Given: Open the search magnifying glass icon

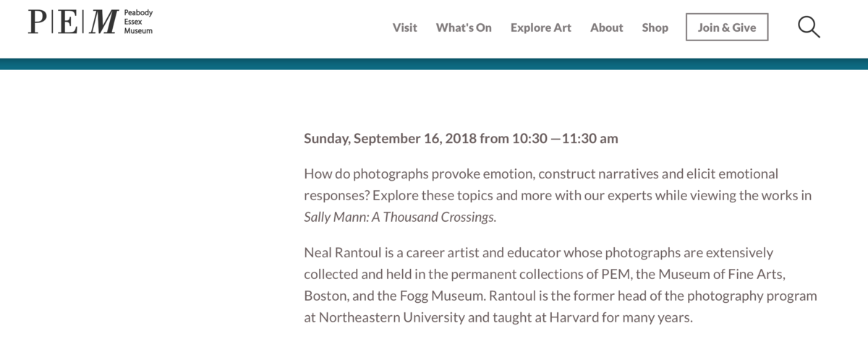Looking at the screenshot, I should point(809,27).
